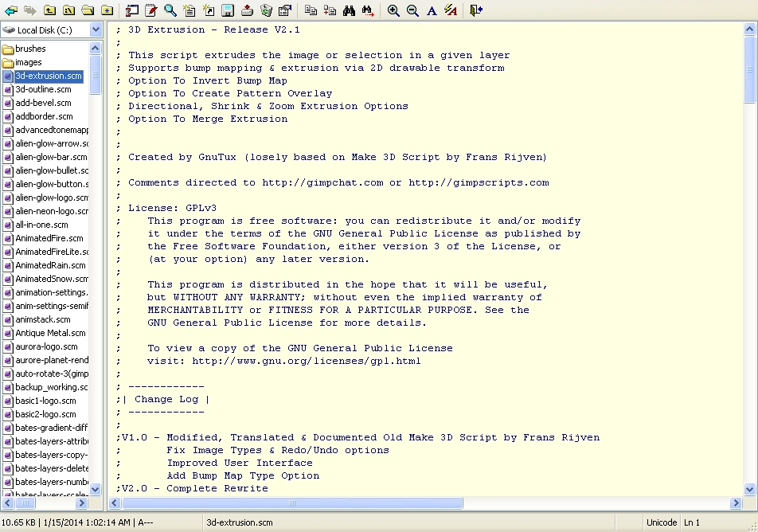Select add-bevel.scm file
The width and height of the screenshot is (758, 532).
(x=43, y=103)
